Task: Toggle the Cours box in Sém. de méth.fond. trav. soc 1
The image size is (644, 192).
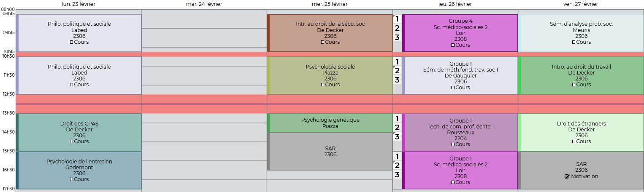Action: tap(452, 88)
